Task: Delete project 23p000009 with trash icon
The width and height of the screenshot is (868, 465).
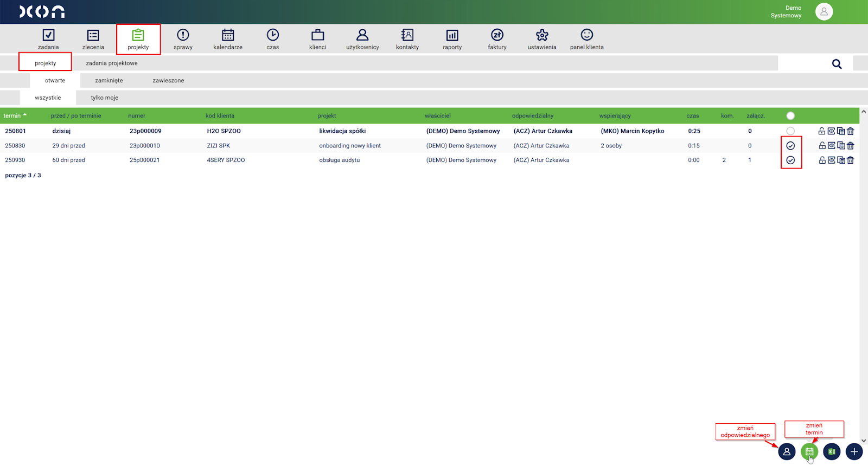Action: [851, 131]
